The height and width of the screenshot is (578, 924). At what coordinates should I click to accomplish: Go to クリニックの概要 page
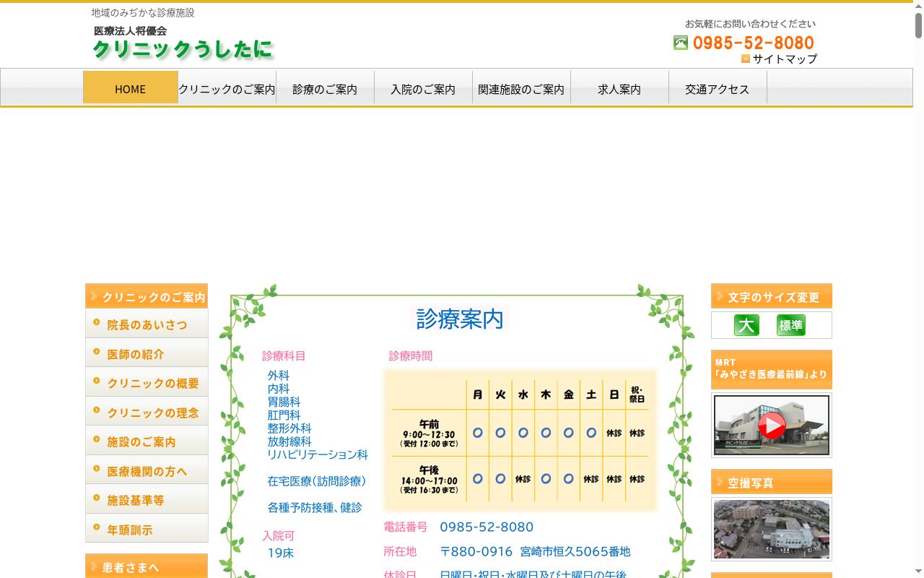pos(147,383)
